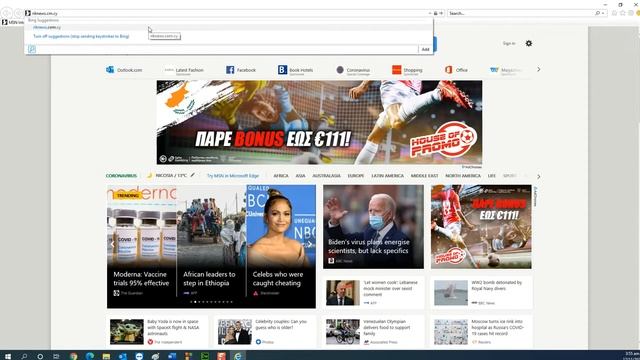Click into the address bar URL field
Image resolution: width=640 pixels, height=360 pixels.
229,13
